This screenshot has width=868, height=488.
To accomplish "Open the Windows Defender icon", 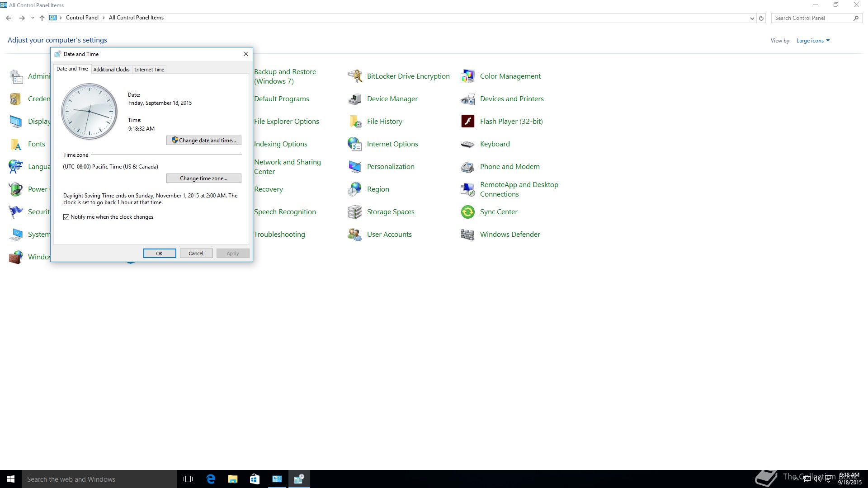I will pos(467,235).
